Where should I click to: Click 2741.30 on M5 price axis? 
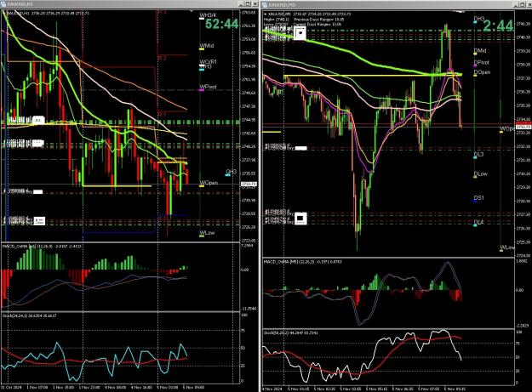[523, 24]
